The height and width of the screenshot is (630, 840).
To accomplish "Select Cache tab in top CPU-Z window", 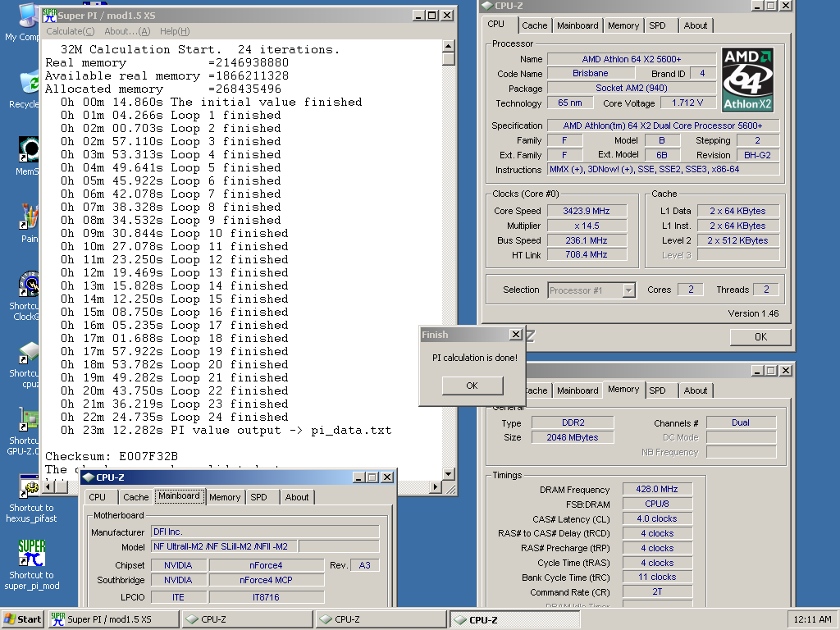I will coord(535,25).
